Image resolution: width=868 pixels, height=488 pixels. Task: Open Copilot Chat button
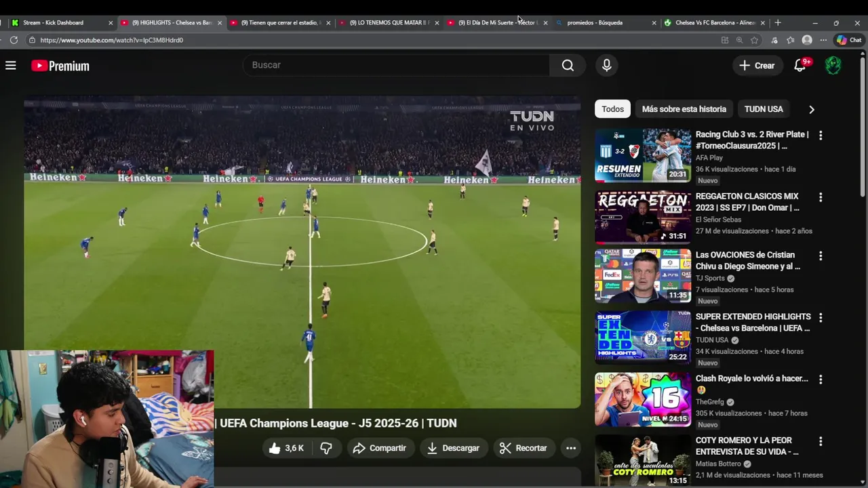(x=849, y=40)
